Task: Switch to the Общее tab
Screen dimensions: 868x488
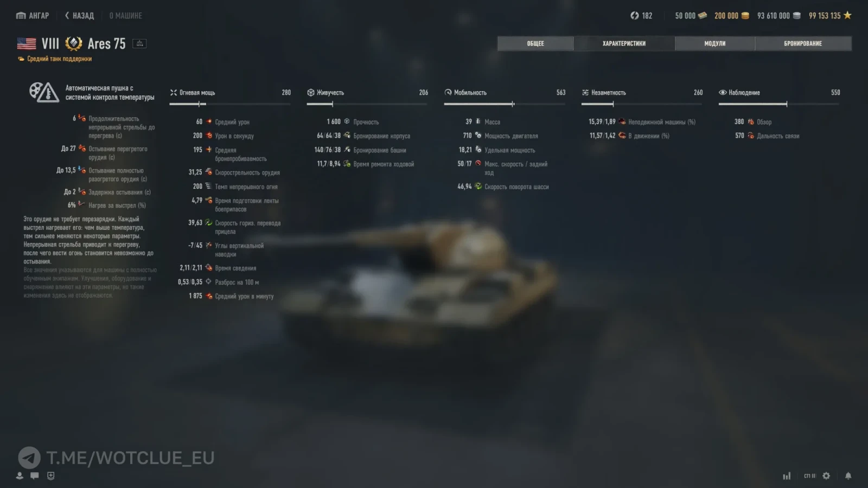Action: point(535,43)
